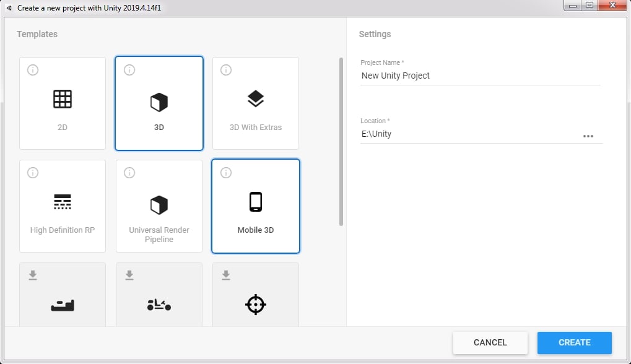Screen dimensions: 631x364
Task: Select the 3D template card
Action: [159, 103]
